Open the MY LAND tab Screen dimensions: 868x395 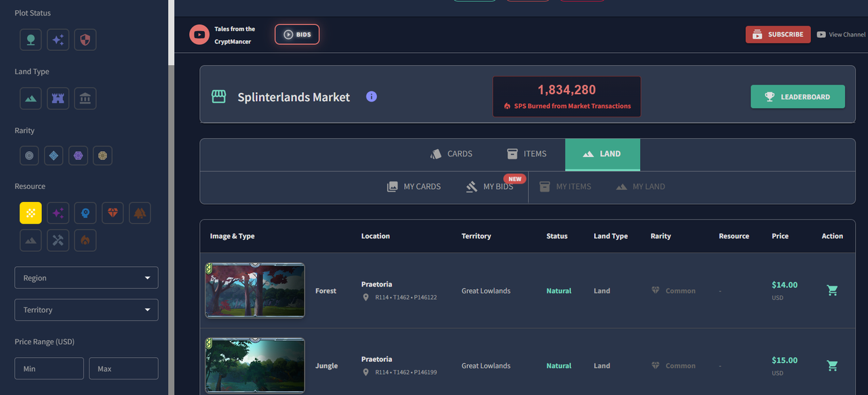(x=640, y=186)
